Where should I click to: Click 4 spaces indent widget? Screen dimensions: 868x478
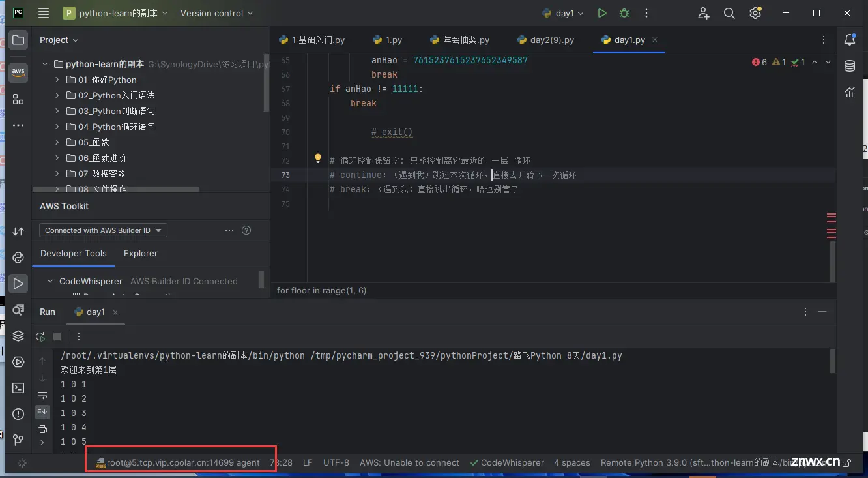572,463
